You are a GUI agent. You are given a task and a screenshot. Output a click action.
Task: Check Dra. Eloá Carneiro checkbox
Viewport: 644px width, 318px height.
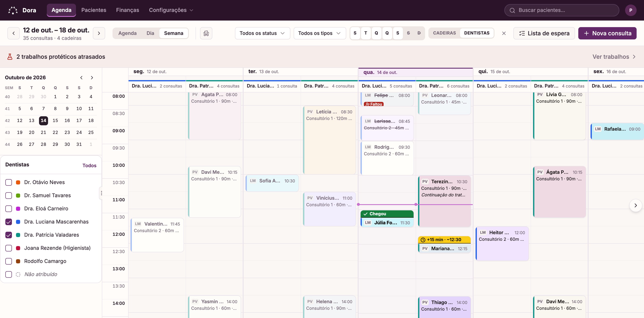coord(9,209)
